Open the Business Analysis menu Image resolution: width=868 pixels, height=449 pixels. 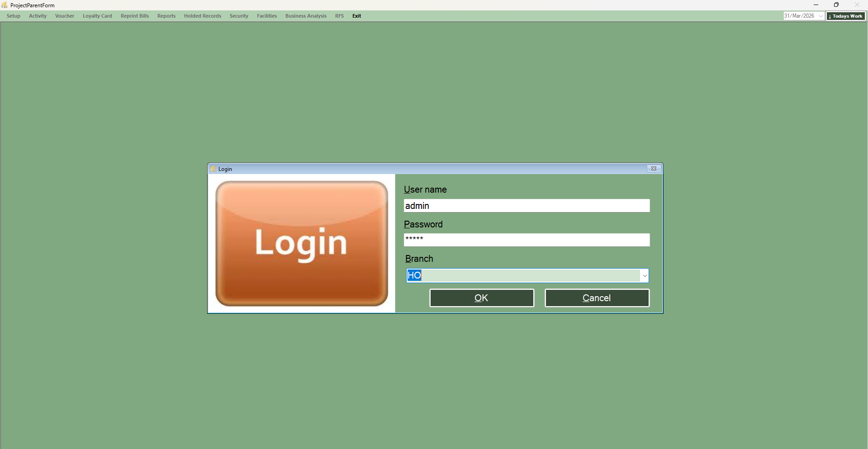click(306, 16)
